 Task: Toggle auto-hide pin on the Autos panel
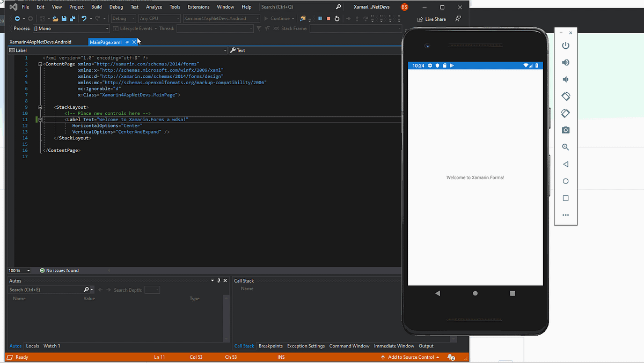[x=219, y=280]
